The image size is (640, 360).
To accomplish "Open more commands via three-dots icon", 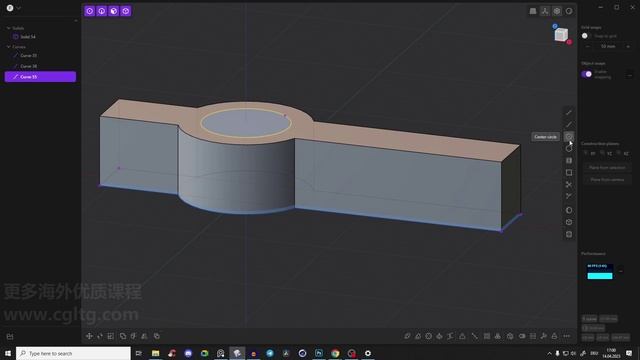I will point(567,336).
